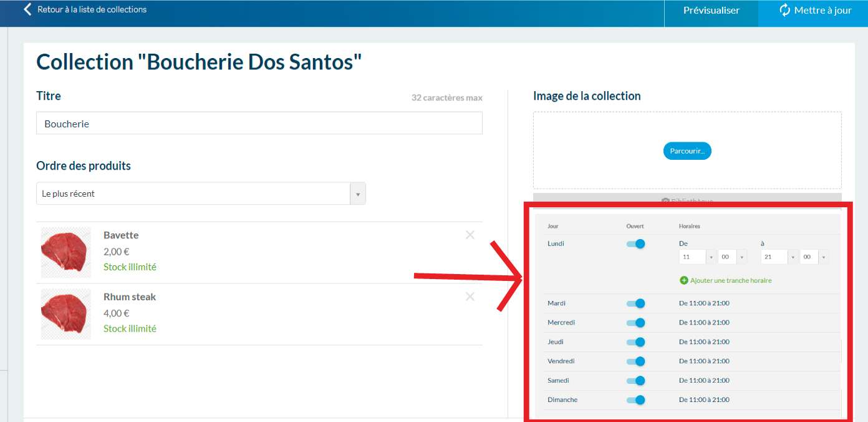The image size is (868, 422).
Task: Click the Jeudi hours De 11:00 à 21:00
Action: pos(704,342)
